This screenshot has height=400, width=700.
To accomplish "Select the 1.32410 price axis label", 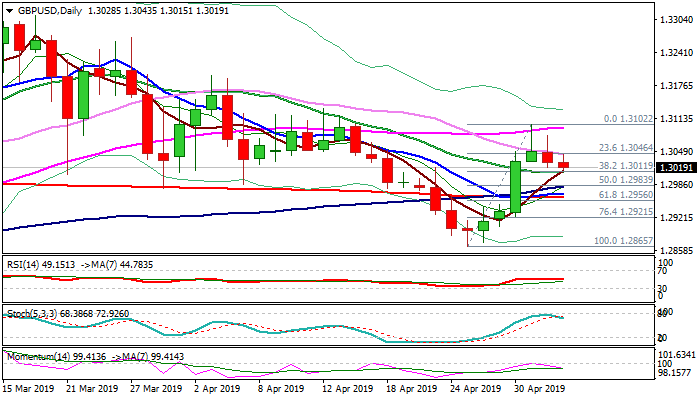I will coord(676,53).
